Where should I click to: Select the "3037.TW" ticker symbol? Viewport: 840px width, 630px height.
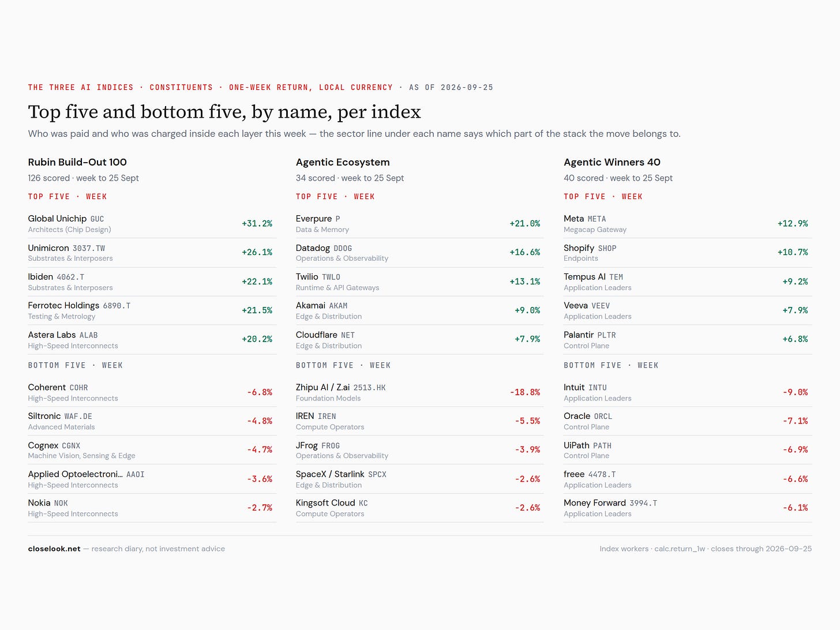[89, 249]
